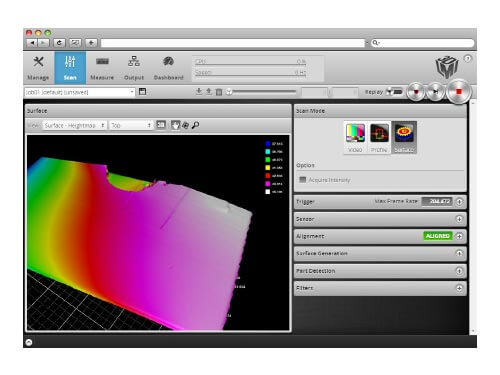
Task: Switch to the Measure page
Action: point(102,68)
